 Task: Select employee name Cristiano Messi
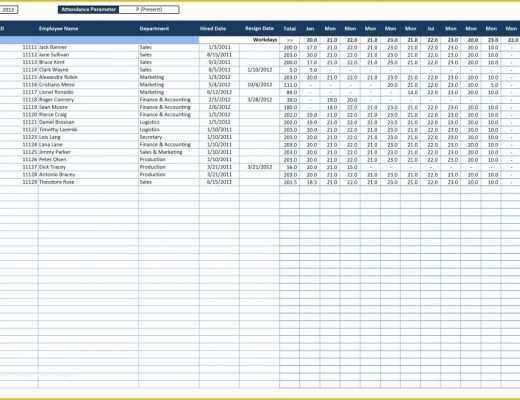tap(57, 85)
